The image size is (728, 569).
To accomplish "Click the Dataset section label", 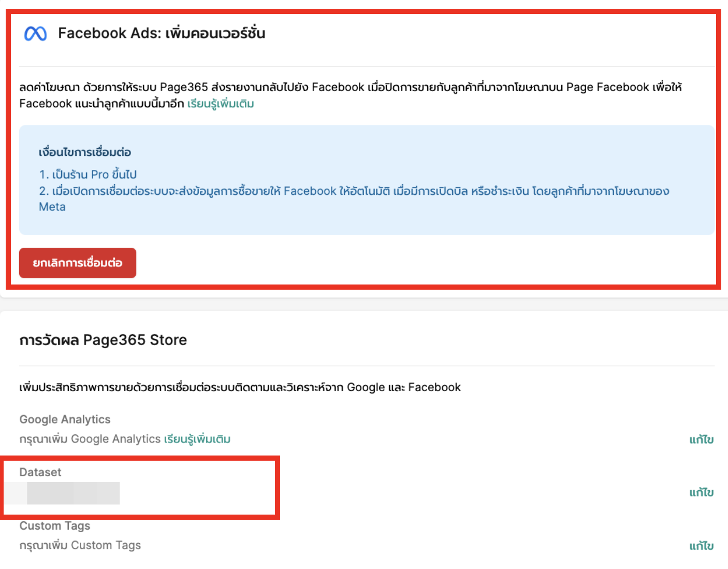I will (40, 472).
